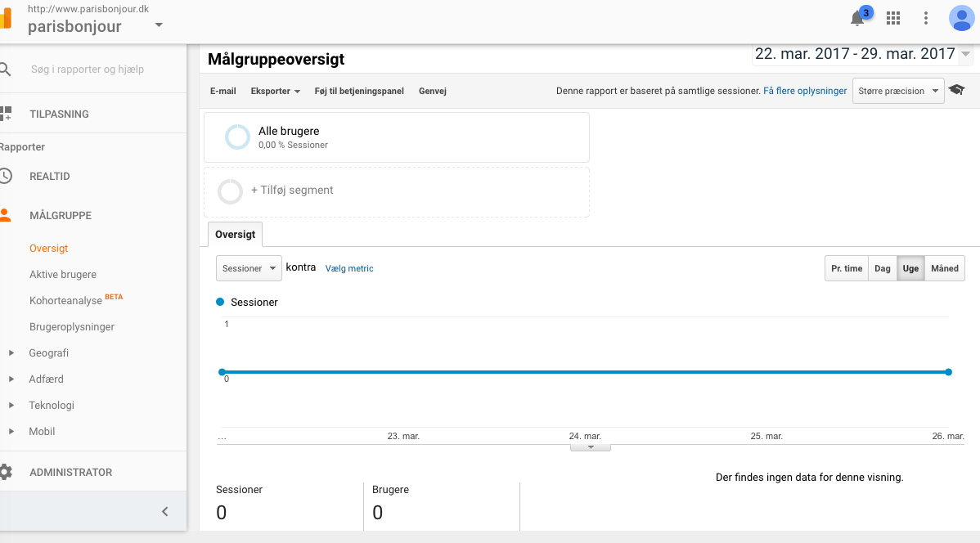The image size is (980, 543).
Task: Collapse the sidebar with the chevron arrow
Action: click(x=165, y=512)
